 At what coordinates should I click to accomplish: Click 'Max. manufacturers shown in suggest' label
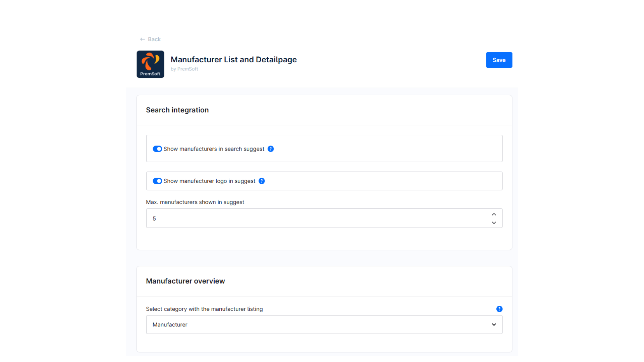tap(195, 202)
